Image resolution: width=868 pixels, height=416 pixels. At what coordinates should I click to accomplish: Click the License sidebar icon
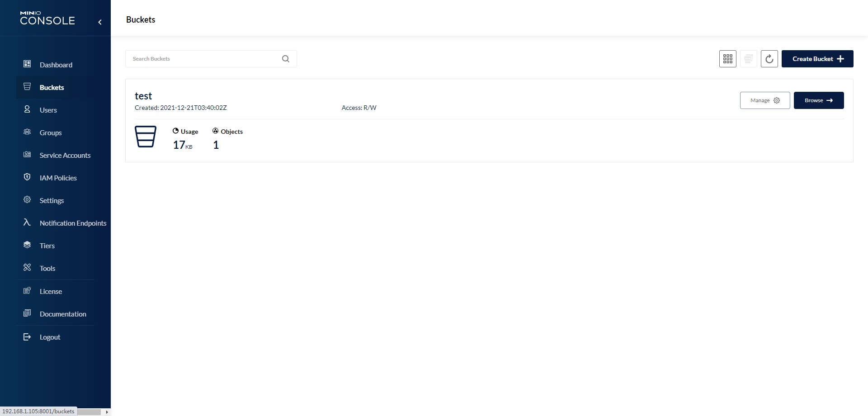(27, 290)
